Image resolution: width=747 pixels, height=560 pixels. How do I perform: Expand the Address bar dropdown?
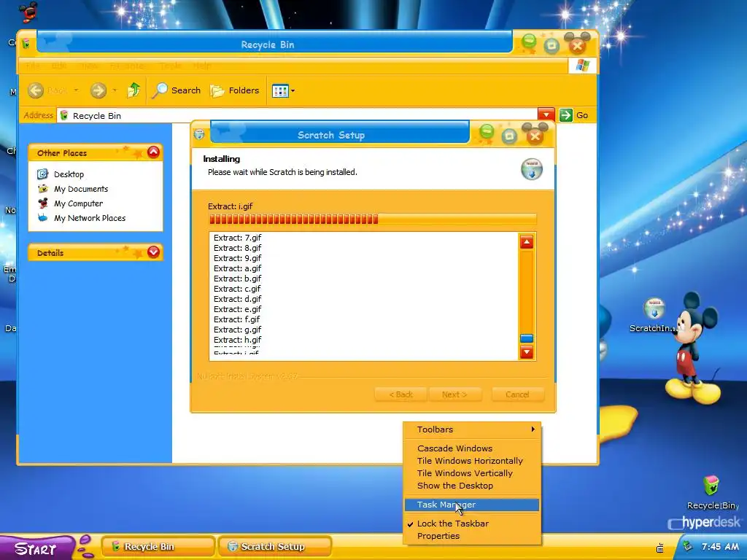coord(546,114)
